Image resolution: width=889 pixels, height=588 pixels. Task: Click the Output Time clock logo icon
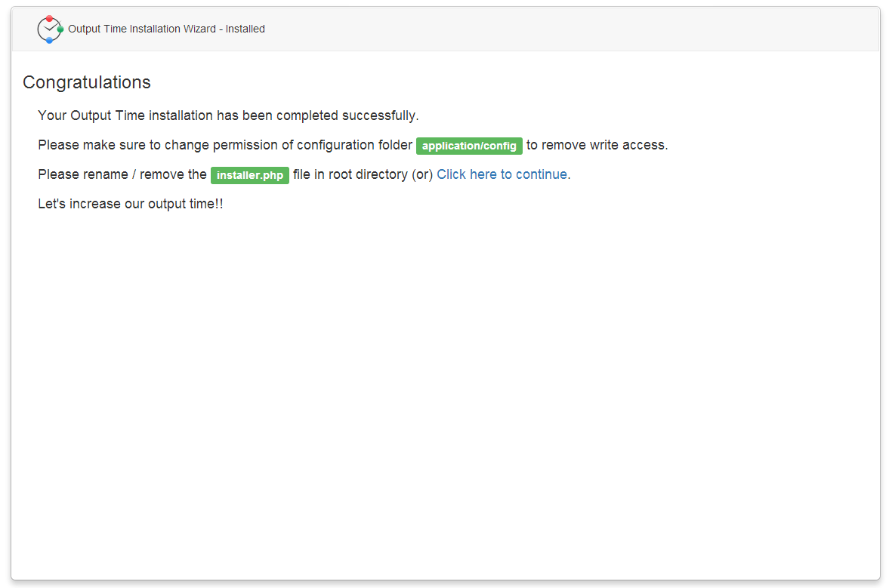click(x=50, y=29)
